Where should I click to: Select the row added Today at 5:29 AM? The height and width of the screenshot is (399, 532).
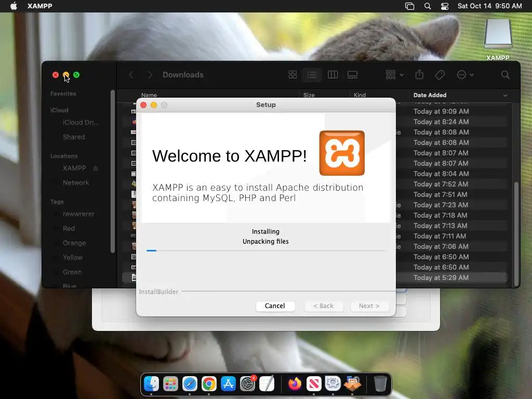click(441, 278)
